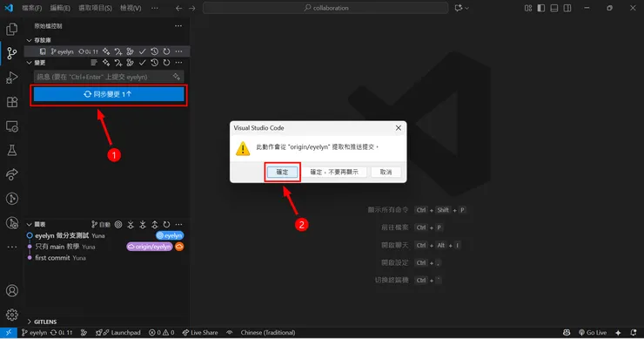Open notifications bell in status bar
644x339 pixels.
click(633, 332)
